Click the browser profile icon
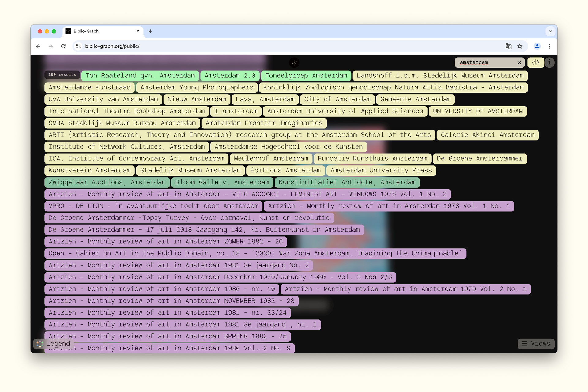Screen dimensions: 588x392 (x=537, y=46)
